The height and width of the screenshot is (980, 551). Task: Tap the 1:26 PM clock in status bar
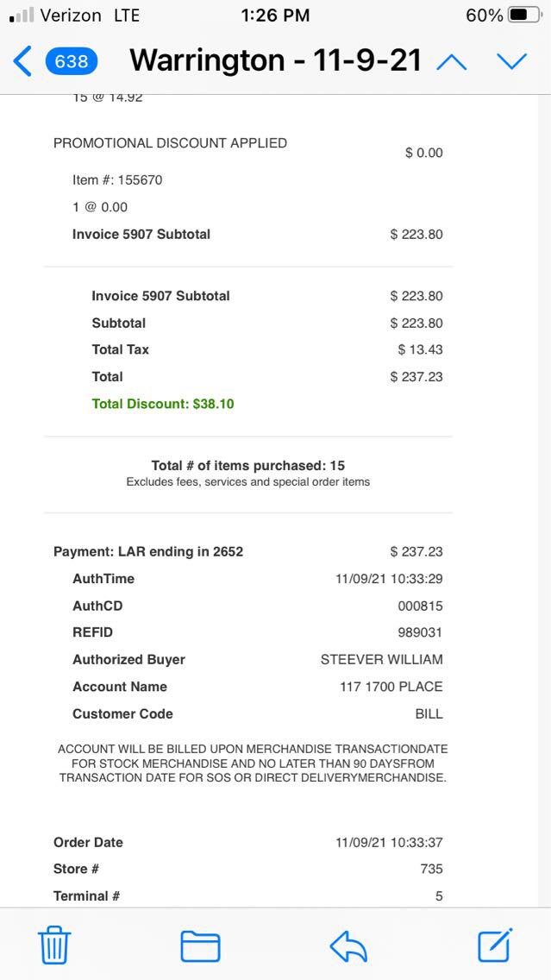(x=275, y=16)
